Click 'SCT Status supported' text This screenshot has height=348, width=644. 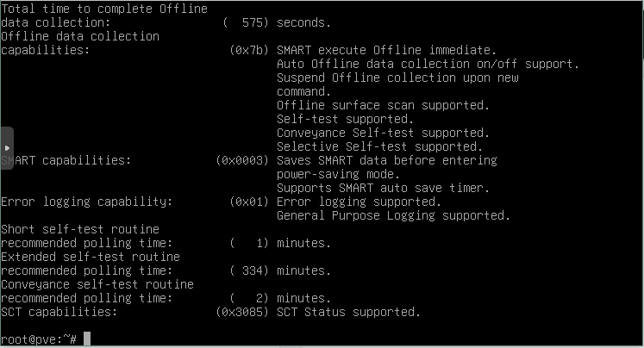347,312
